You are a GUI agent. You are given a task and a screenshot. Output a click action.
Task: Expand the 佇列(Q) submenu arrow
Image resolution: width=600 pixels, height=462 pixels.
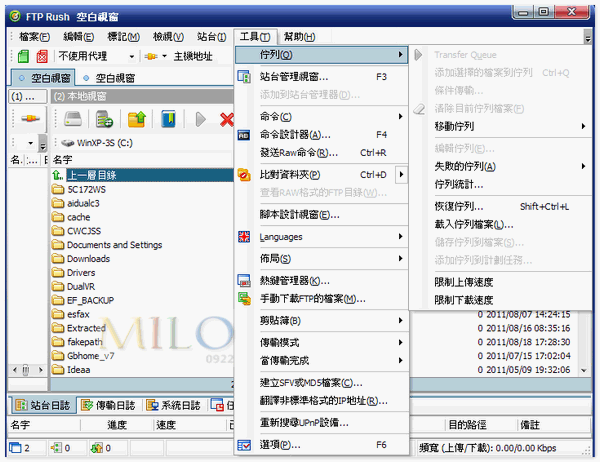400,54
